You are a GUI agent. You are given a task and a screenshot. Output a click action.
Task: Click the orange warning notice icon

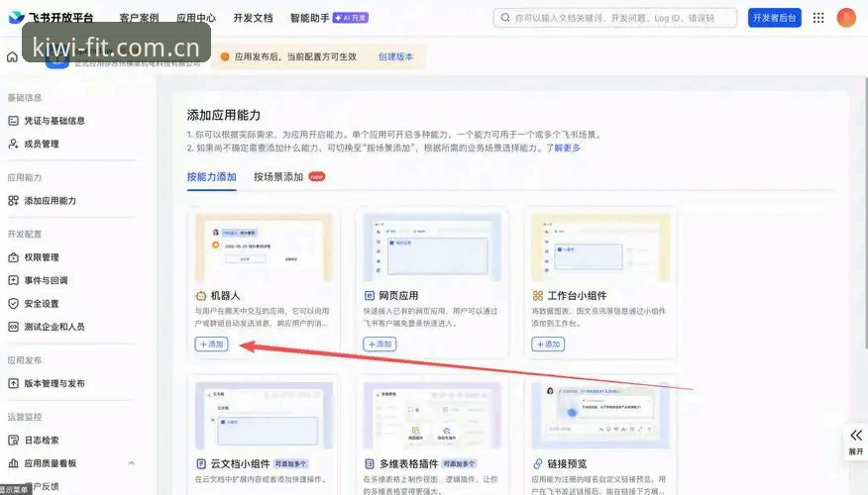(x=225, y=57)
